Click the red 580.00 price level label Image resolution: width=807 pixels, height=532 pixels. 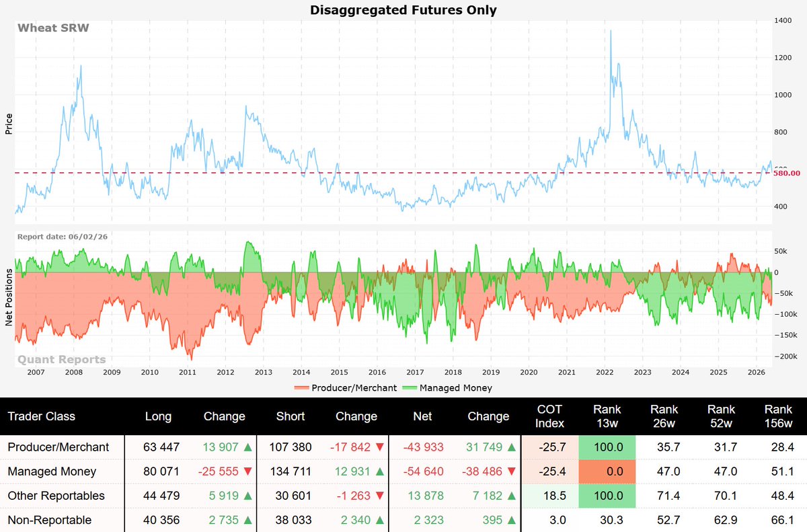click(788, 174)
